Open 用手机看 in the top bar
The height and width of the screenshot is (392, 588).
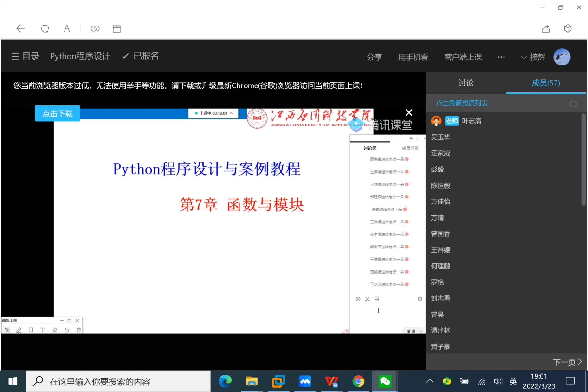[413, 57]
